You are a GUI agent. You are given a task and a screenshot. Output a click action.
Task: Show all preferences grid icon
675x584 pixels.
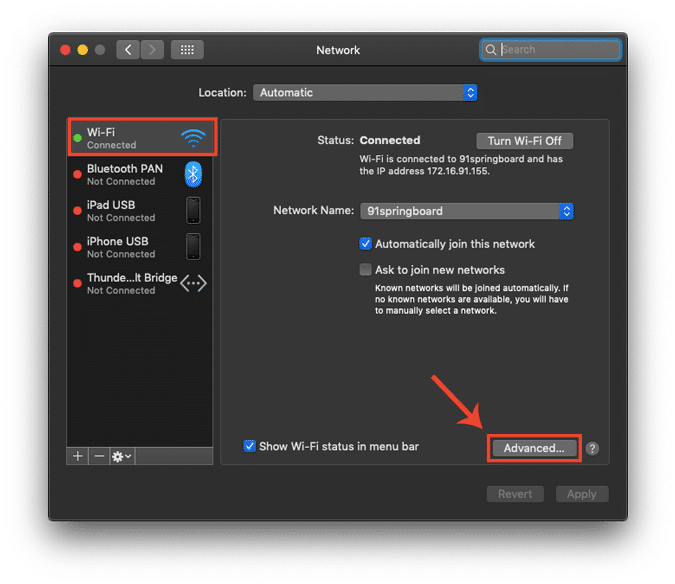187,50
